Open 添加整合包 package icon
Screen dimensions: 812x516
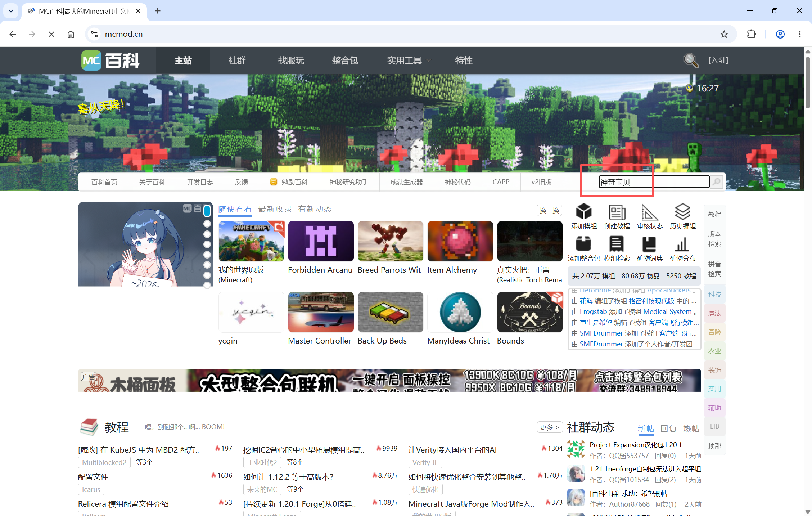pyautogui.click(x=584, y=244)
